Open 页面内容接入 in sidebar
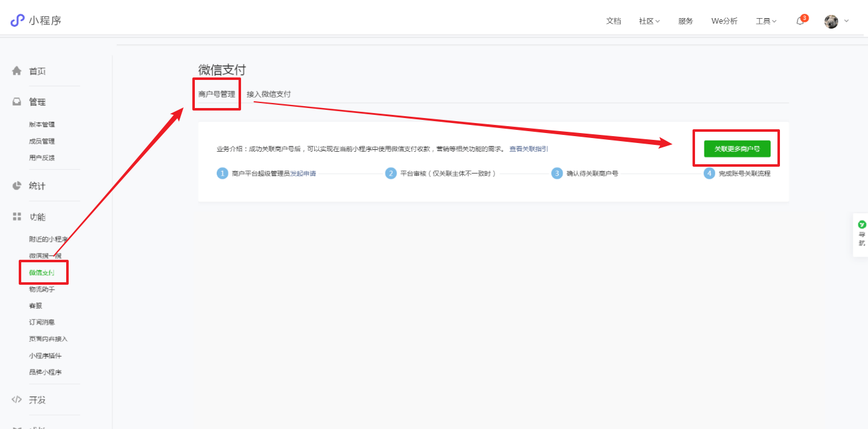The height and width of the screenshot is (429, 868). pos(48,339)
